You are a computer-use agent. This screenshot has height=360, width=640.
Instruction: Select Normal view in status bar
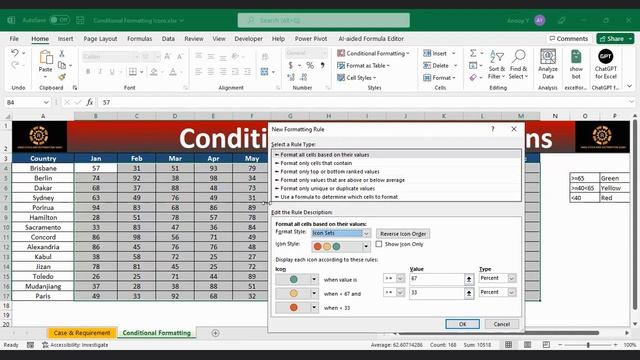(x=508, y=345)
